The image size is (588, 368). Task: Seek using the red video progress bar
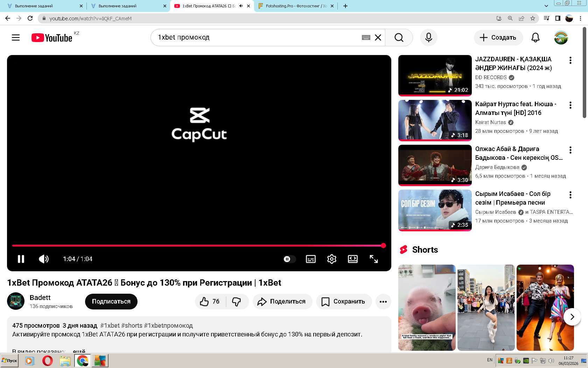[x=199, y=246]
